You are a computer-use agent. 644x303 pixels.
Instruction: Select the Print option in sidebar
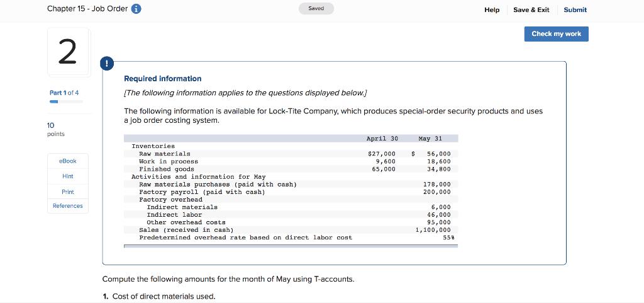68,192
